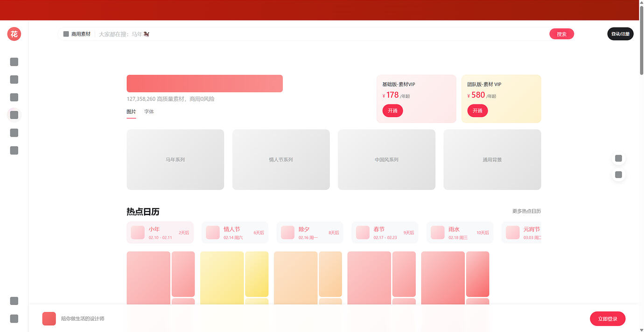Click the vertical page scrollbar thumb
This screenshot has height=332, width=644.
click(642, 41)
